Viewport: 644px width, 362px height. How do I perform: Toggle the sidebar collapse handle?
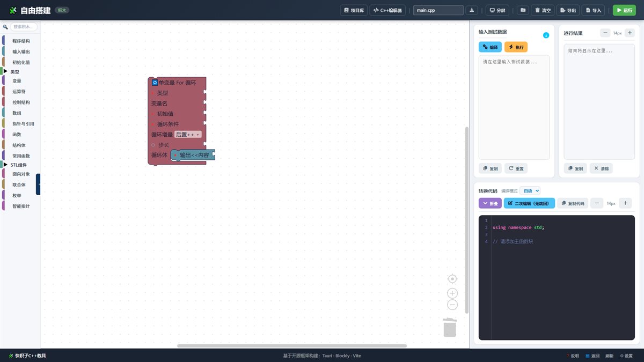[x=39, y=184]
